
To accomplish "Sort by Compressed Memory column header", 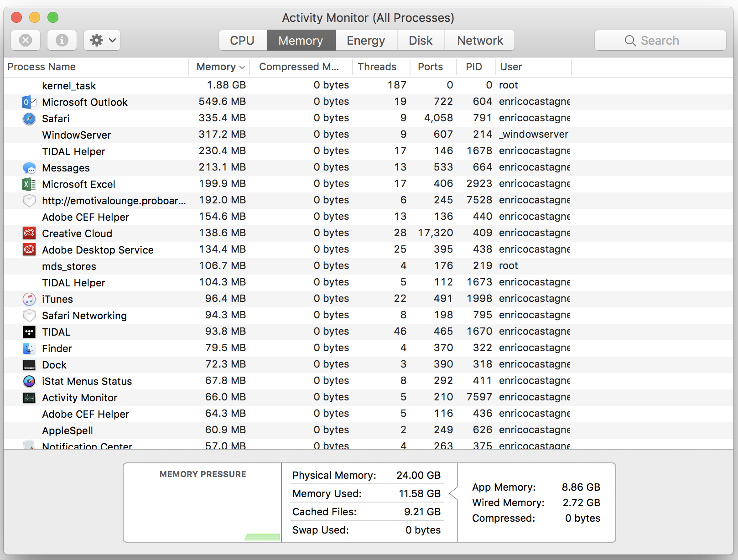I will (x=301, y=67).
